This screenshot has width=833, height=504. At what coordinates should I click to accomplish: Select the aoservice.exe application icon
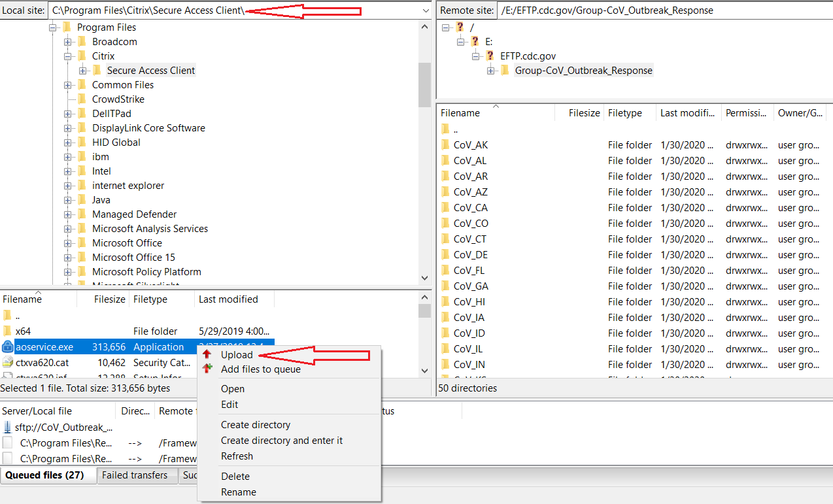[x=7, y=346]
